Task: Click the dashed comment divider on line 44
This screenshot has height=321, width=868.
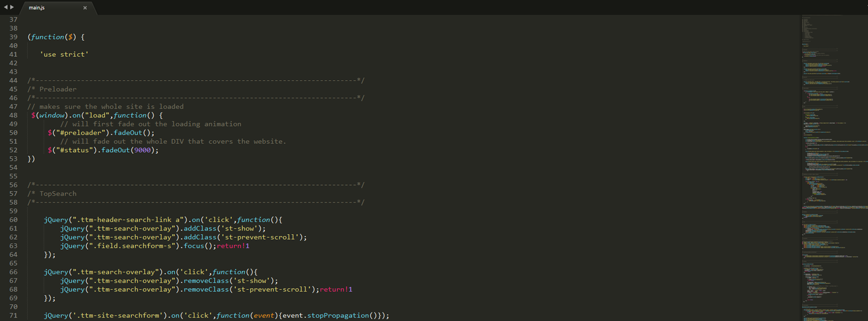Action: point(196,80)
